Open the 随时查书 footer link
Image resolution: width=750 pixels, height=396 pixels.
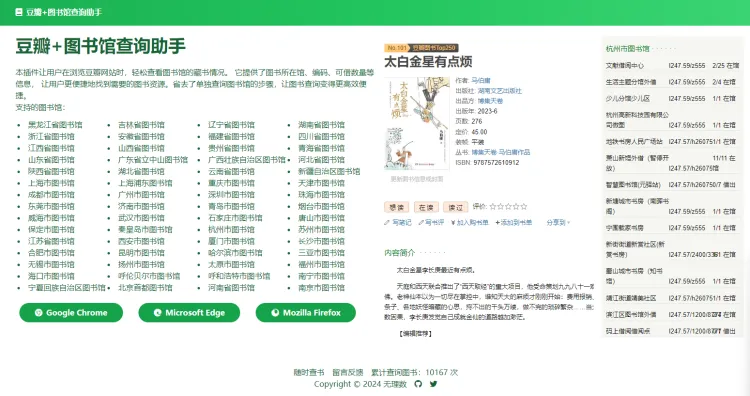[x=309, y=372]
